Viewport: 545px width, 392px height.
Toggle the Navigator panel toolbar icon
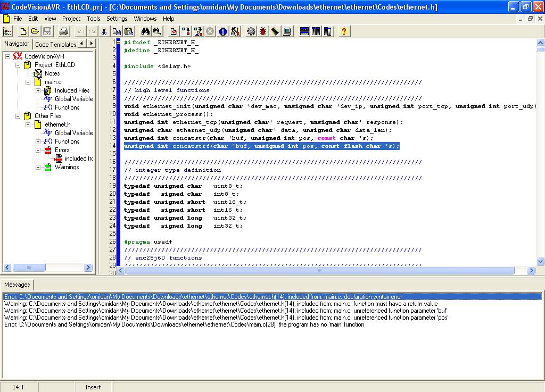click(x=7, y=31)
